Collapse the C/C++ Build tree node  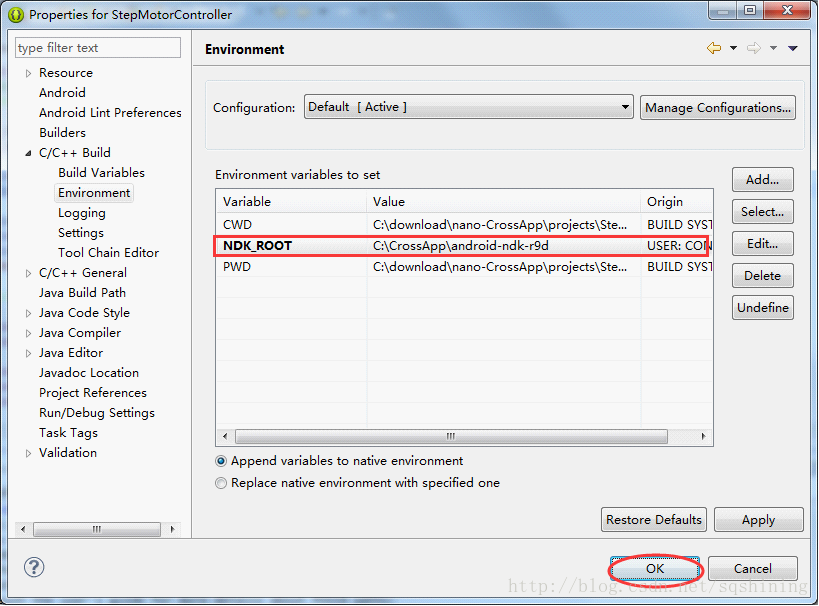pos(28,154)
